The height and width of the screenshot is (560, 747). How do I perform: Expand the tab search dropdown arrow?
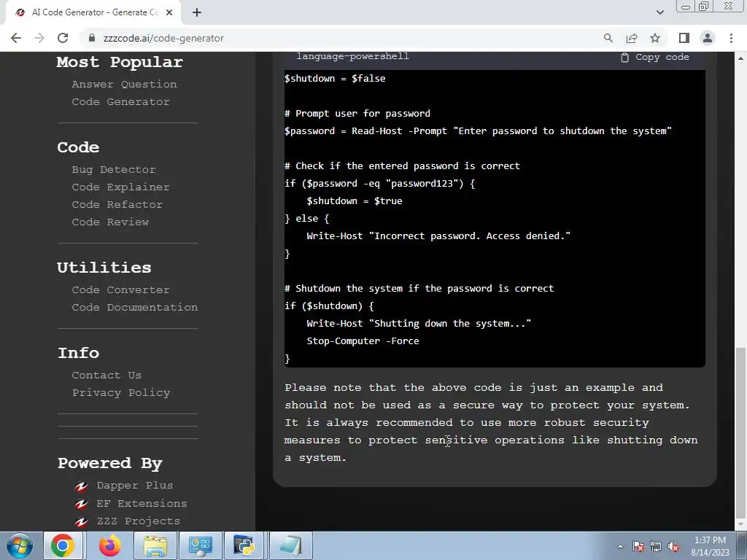click(x=659, y=12)
